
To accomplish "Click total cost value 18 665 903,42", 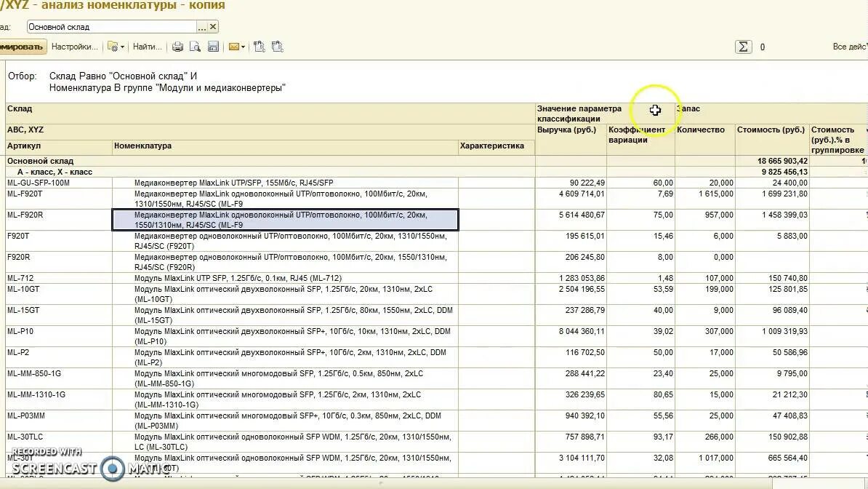I will click(782, 161).
